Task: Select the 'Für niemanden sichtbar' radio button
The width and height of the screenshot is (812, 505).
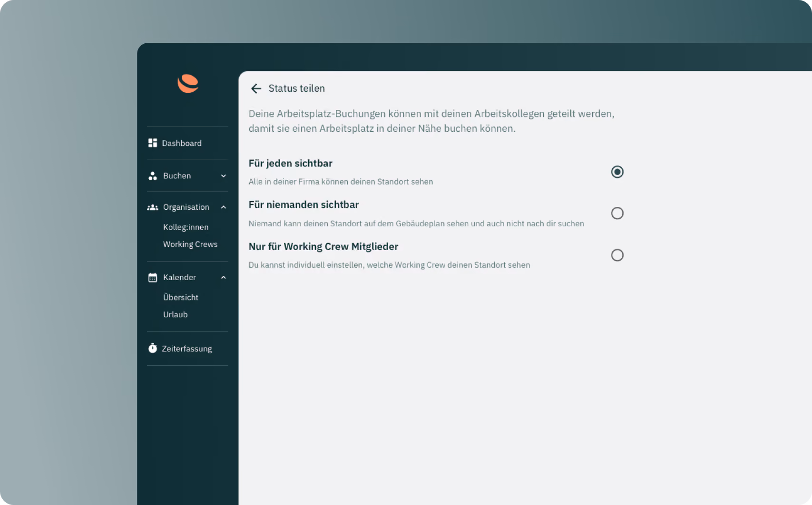Action: 617,213
